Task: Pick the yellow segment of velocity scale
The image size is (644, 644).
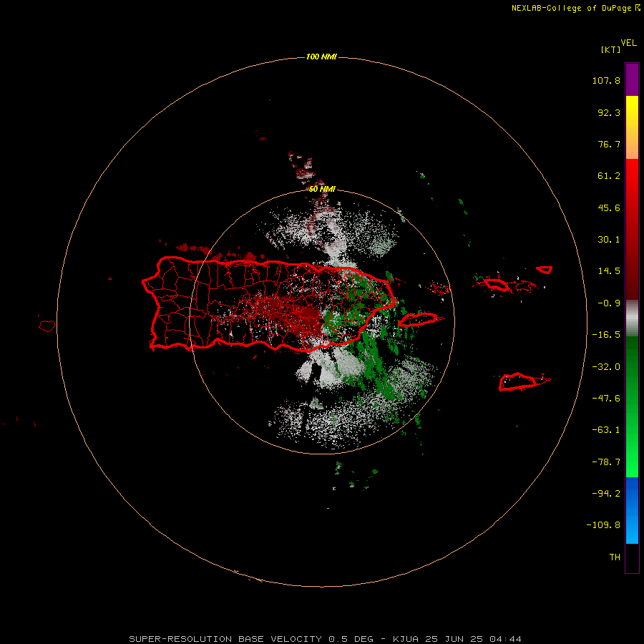Action: [632, 127]
